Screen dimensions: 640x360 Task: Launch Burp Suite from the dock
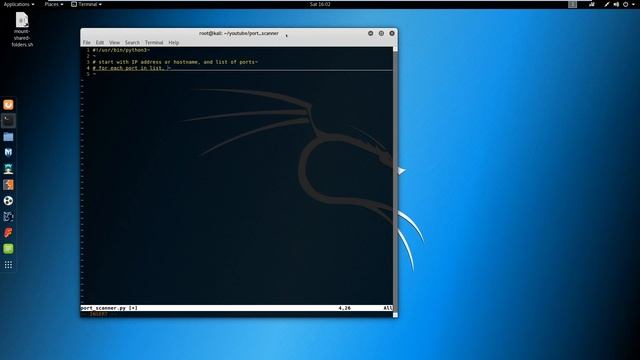coord(8,184)
